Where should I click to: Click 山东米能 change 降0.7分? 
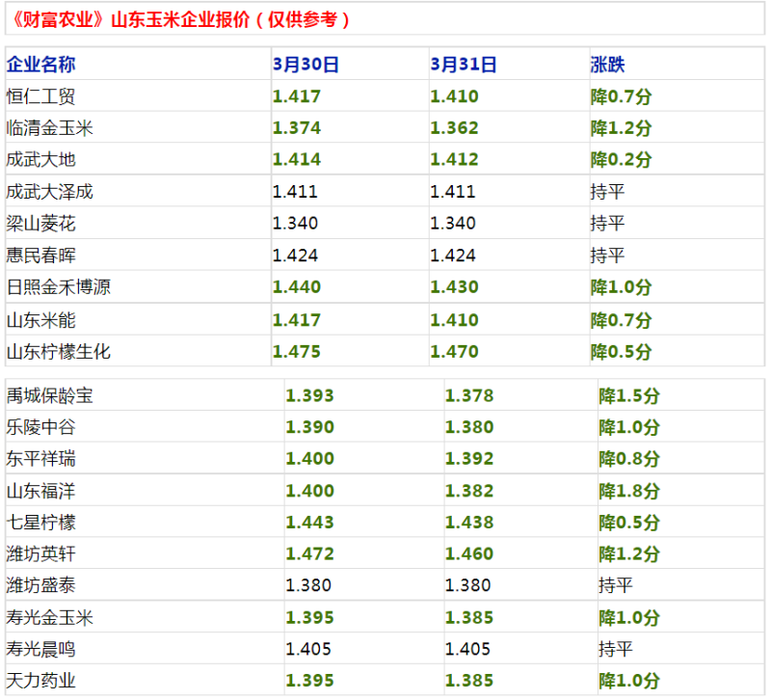pos(622,320)
